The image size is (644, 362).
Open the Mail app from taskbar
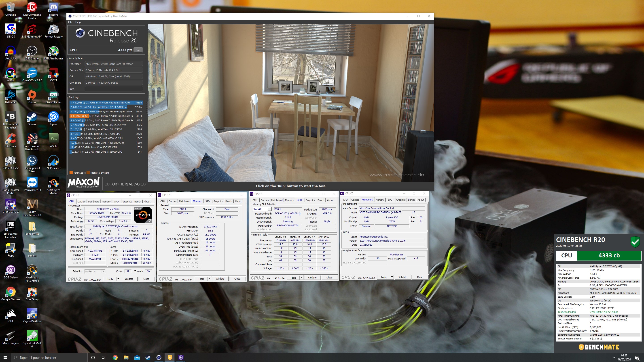(137, 358)
